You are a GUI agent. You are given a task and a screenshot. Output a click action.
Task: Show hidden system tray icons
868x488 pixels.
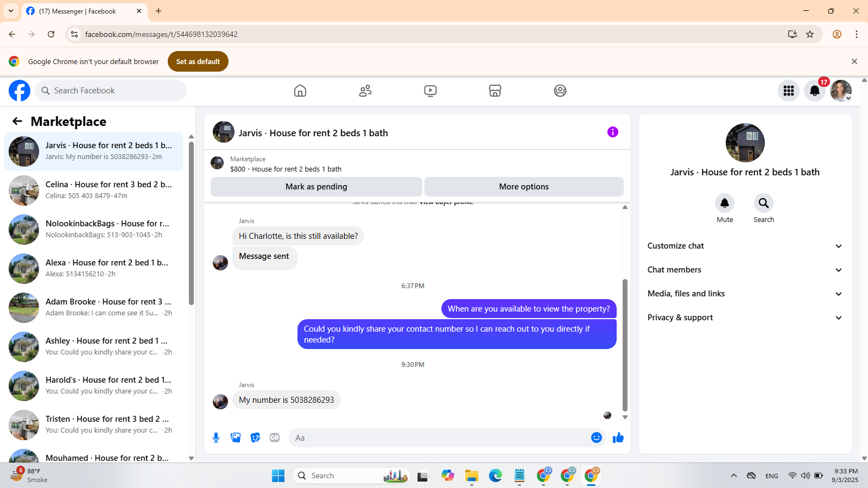(734, 476)
